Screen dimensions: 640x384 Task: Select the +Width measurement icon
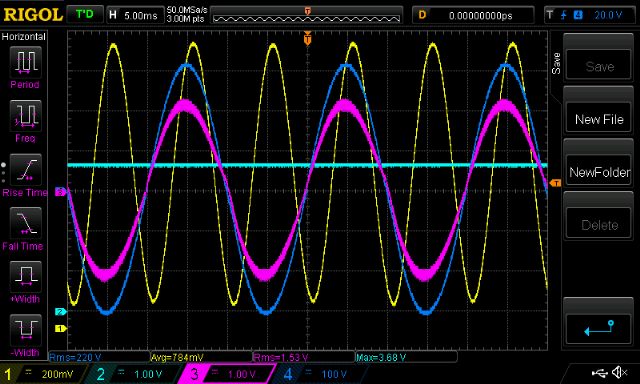click(25, 277)
